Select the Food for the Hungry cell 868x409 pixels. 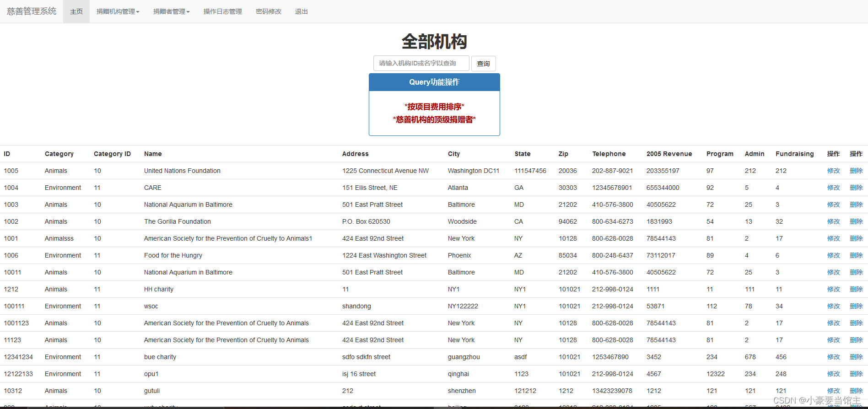coord(173,255)
